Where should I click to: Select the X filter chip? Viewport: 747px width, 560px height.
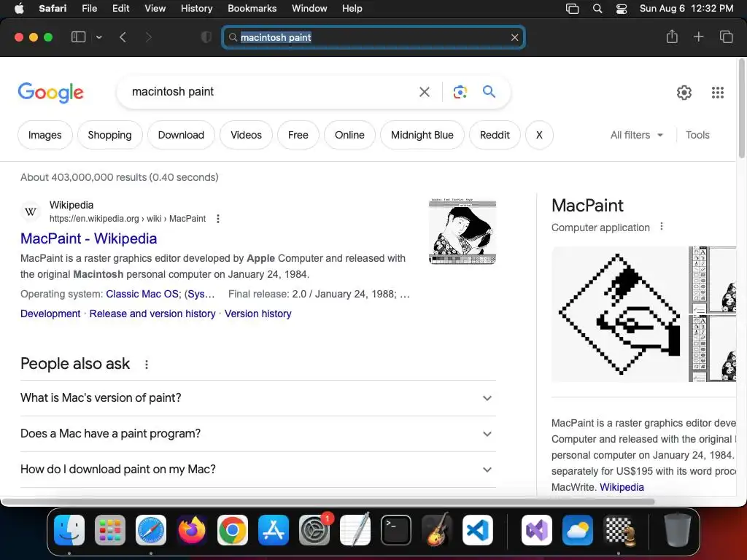pos(539,135)
